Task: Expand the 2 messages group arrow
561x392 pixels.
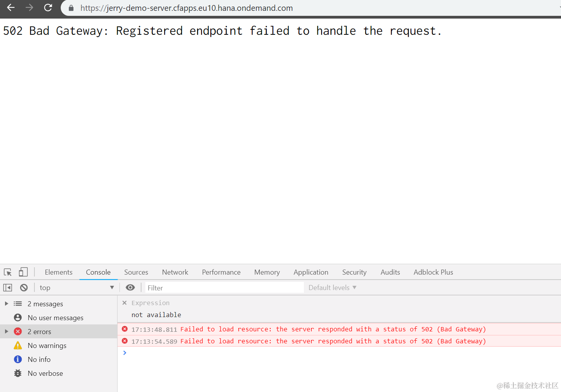Action: point(6,304)
